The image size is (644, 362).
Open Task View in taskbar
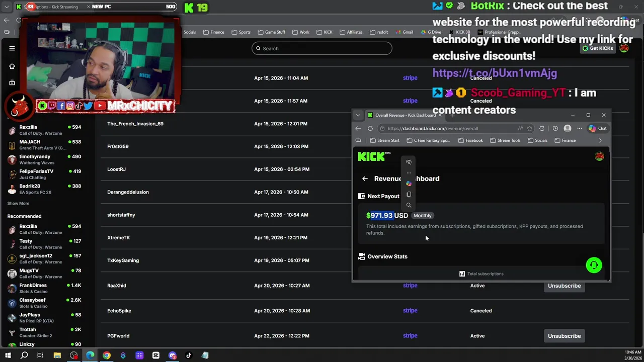point(40,355)
